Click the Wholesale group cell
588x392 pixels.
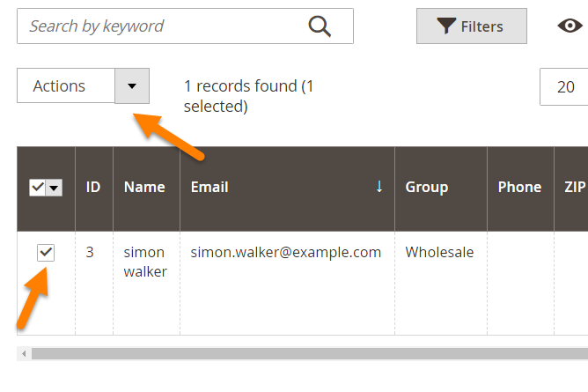[x=439, y=253]
